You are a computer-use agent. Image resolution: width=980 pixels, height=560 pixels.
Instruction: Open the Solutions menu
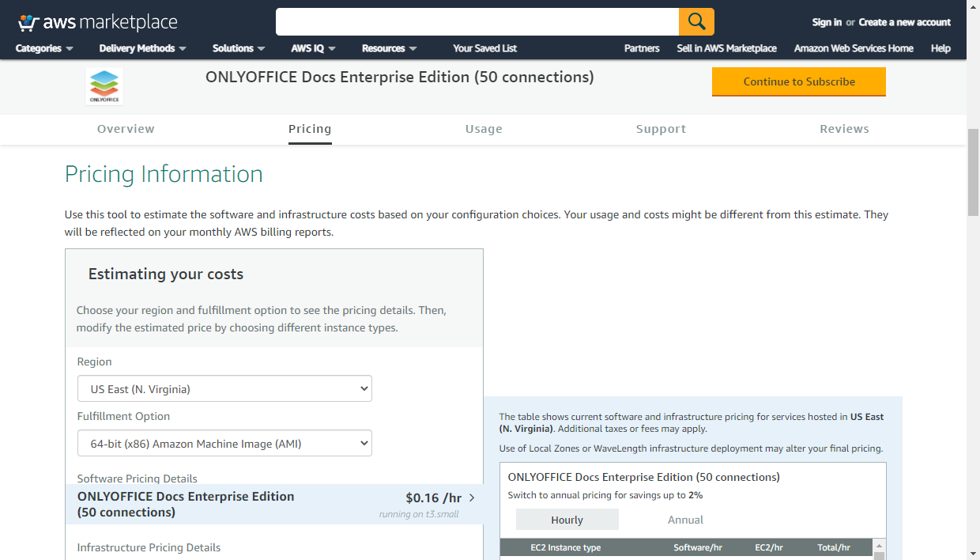click(239, 48)
